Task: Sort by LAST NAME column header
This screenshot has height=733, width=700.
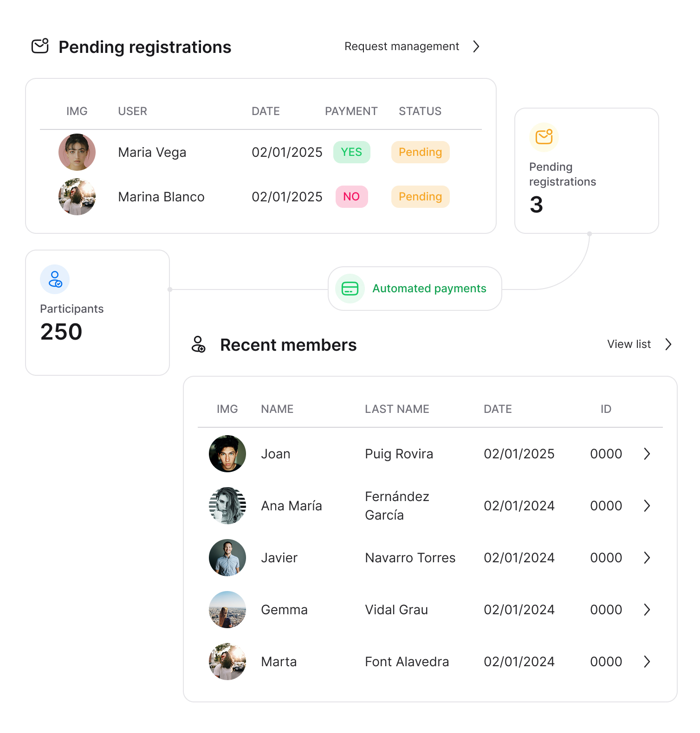Action: pos(397,409)
